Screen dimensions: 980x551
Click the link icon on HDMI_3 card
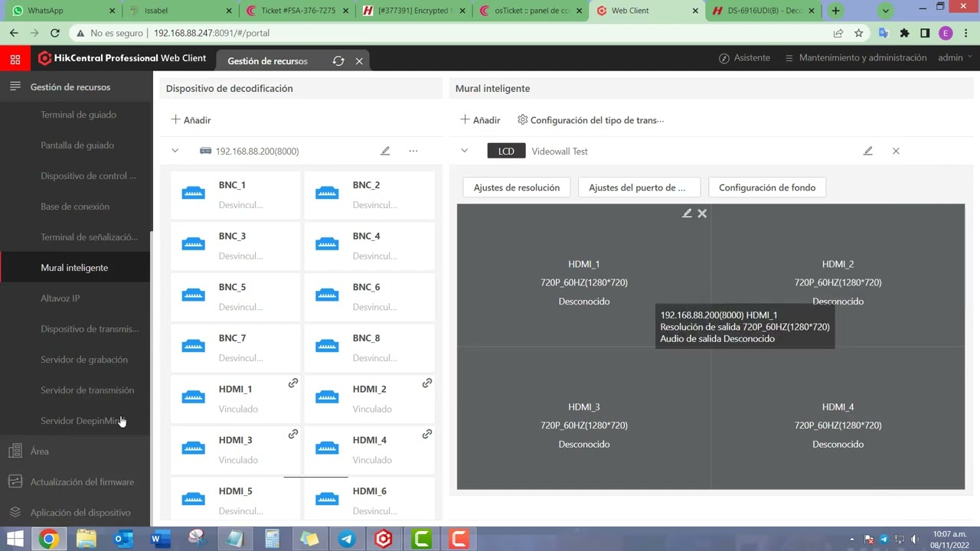click(x=293, y=434)
